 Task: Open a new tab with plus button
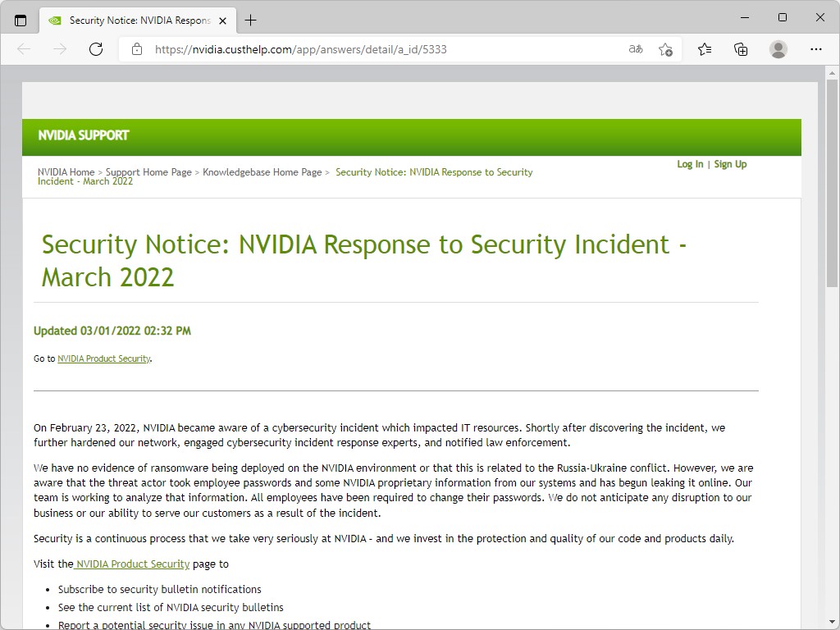tap(250, 21)
